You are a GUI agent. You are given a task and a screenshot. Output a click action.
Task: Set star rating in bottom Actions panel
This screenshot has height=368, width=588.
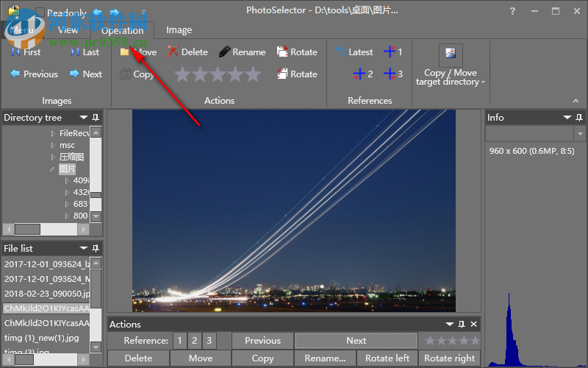click(452, 341)
